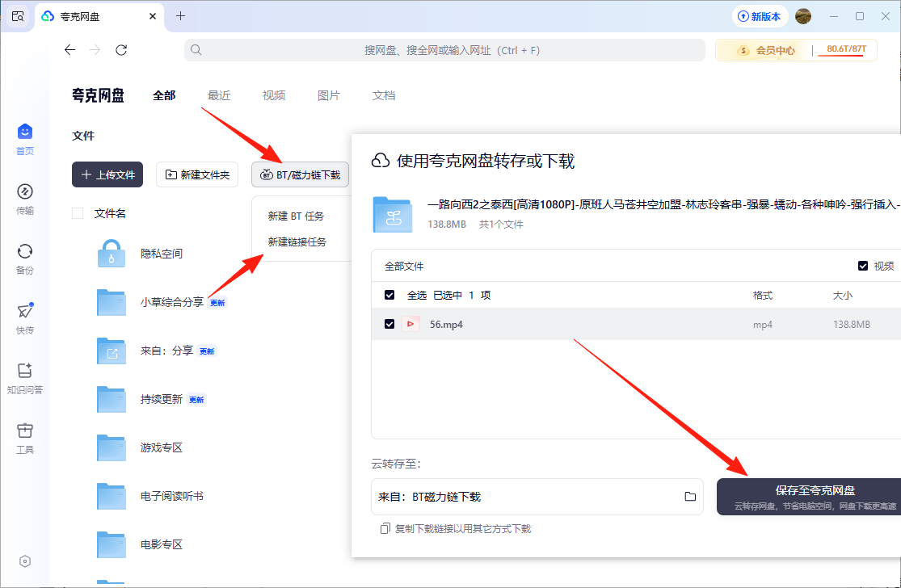Tick the 文件名 header select-all checkbox
This screenshot has width=901, height=588.
78,213
